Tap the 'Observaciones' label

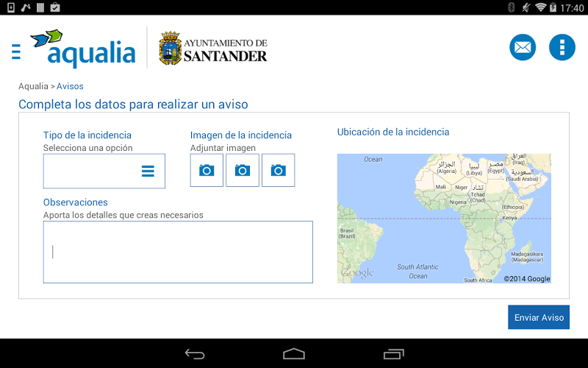76,202
